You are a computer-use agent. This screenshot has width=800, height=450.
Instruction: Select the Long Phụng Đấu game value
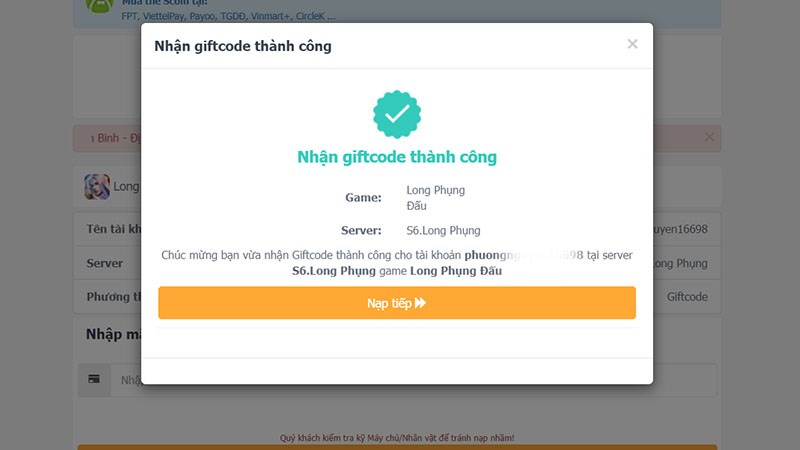point(435,198)
